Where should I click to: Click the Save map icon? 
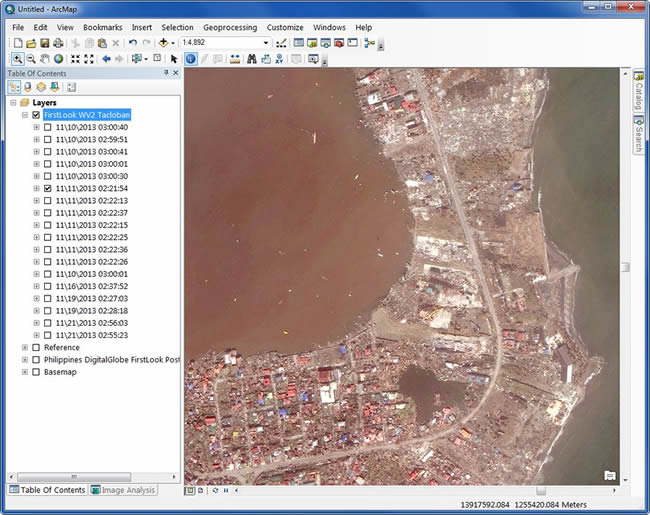[x=44, y=43]
